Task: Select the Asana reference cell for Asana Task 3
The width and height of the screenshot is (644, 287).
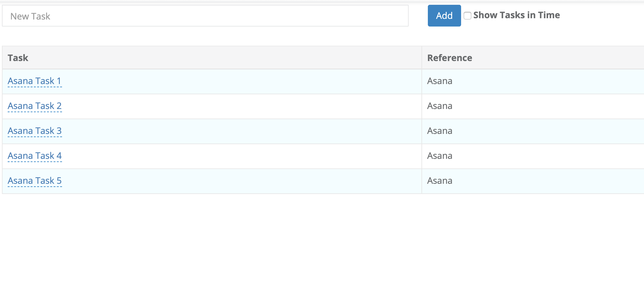Action: [533, 131]
